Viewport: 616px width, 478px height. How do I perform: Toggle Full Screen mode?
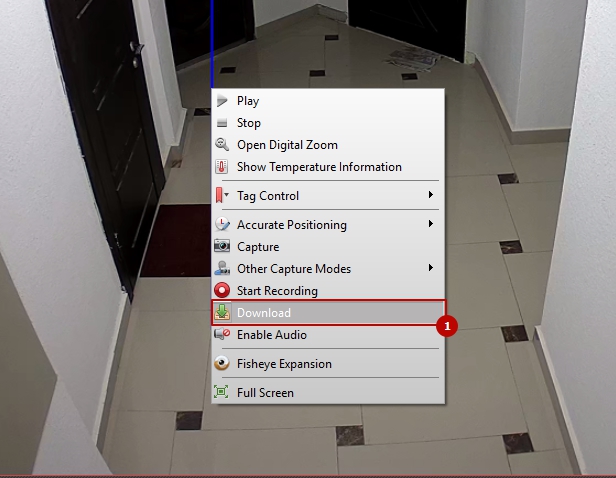(x=265, y=393)
